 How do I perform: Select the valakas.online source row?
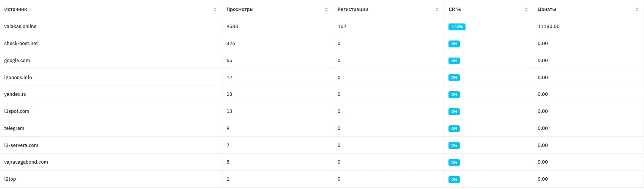coord(20,27)
